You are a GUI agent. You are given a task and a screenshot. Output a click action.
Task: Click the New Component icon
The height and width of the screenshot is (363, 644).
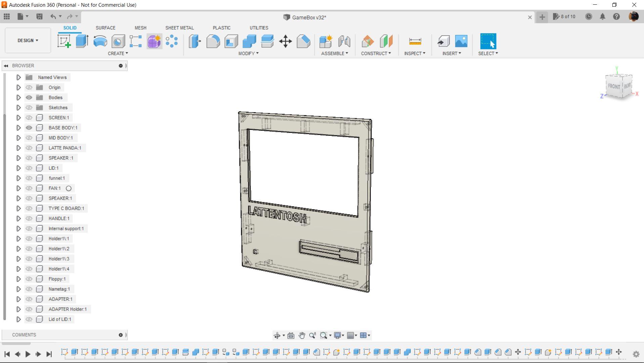326,41
